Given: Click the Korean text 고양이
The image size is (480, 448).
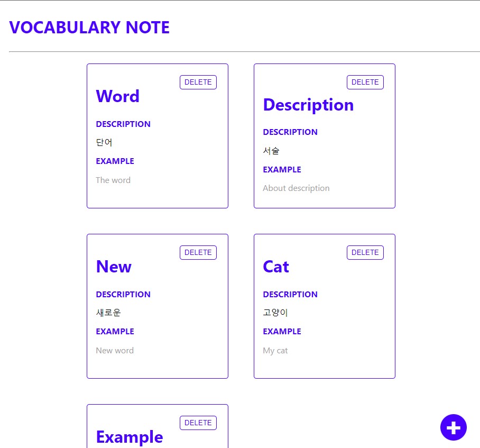Looking at the screenshot, I should pyautogui.click(x=275, y=312).
